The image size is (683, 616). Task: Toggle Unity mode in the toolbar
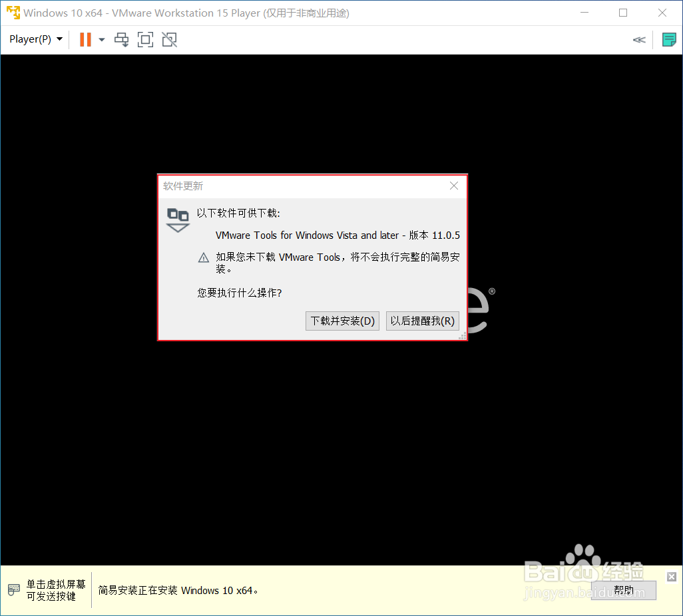coord(170,40)
